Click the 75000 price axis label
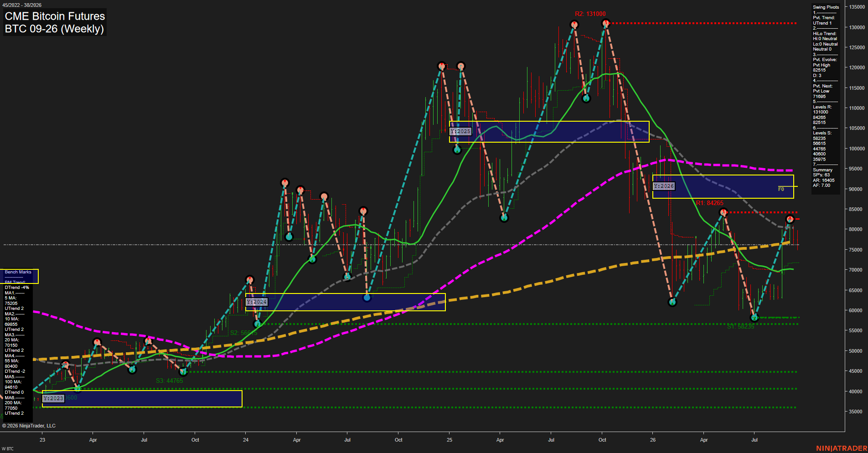 pyautogui.click(x=856, y=250)
